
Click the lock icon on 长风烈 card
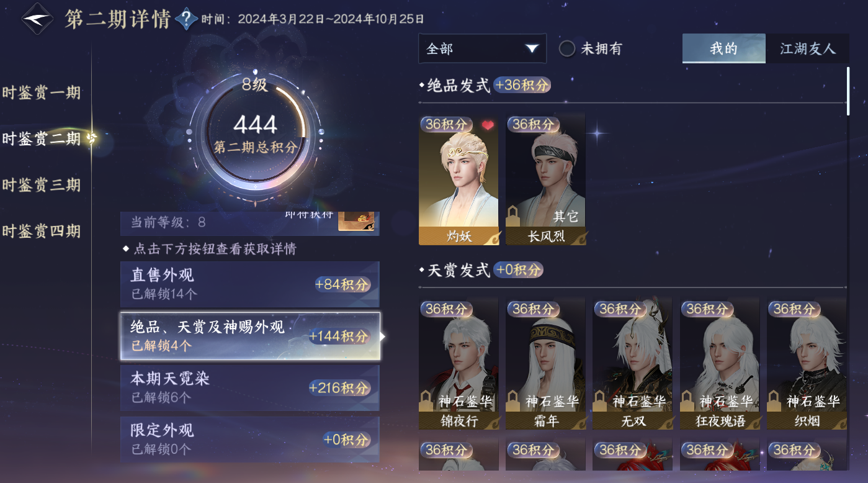[514, 217]
